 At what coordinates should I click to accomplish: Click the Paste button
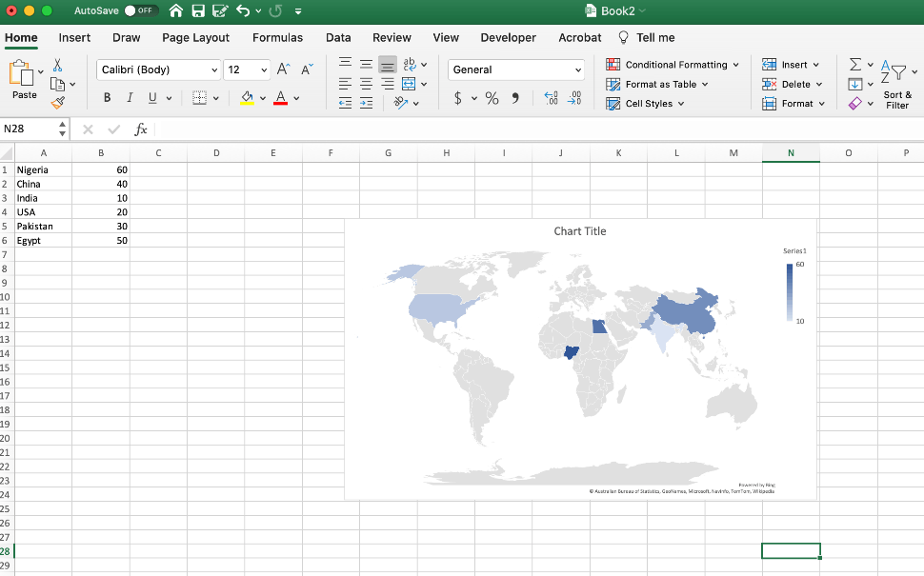[24, 81]
